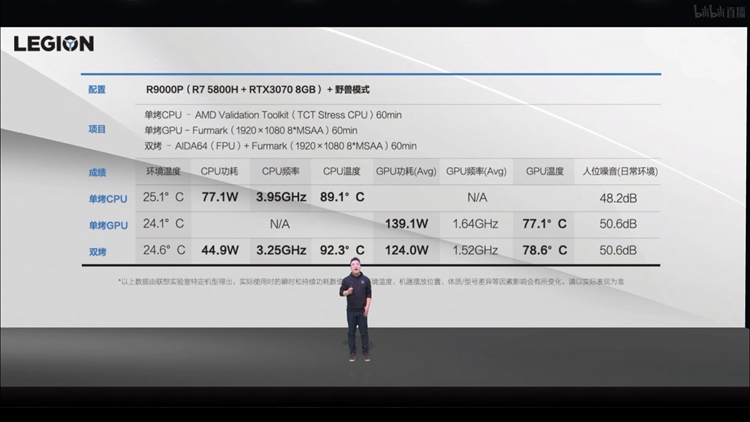Click the bilibili live watermark logo

pos(719,11)
